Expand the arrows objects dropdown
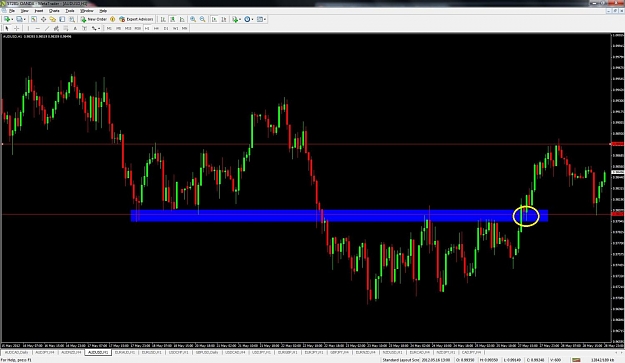The height and width of the screenshot is (363, 625). [99, 28]
